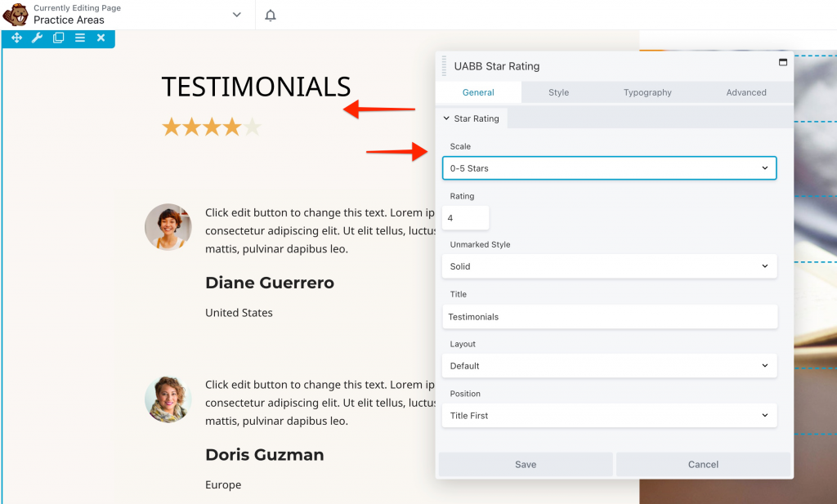Screen dimensions: 837x504
Task: Switch to the Style tab
Action: point(559,92)
